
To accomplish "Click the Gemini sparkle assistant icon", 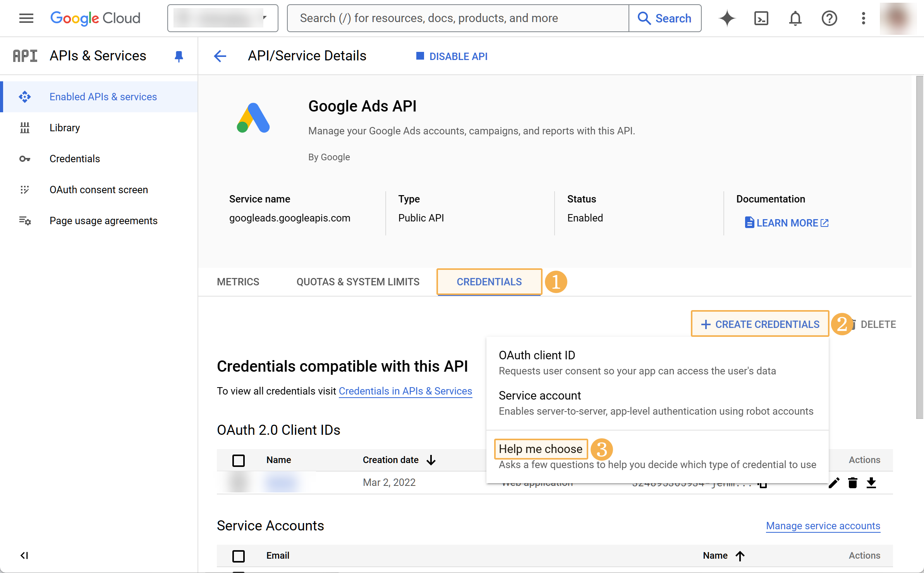I will (x=727, y=18).
